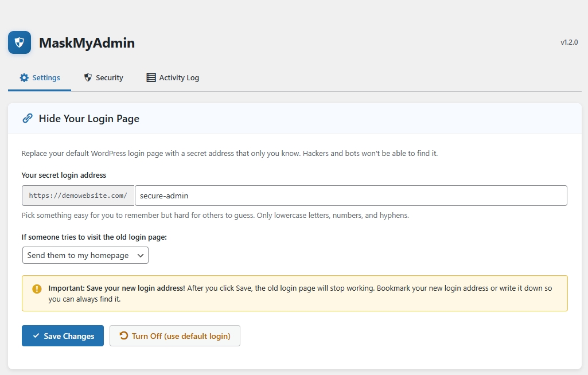Click the chain link icon in the section header

click(28, 119)
